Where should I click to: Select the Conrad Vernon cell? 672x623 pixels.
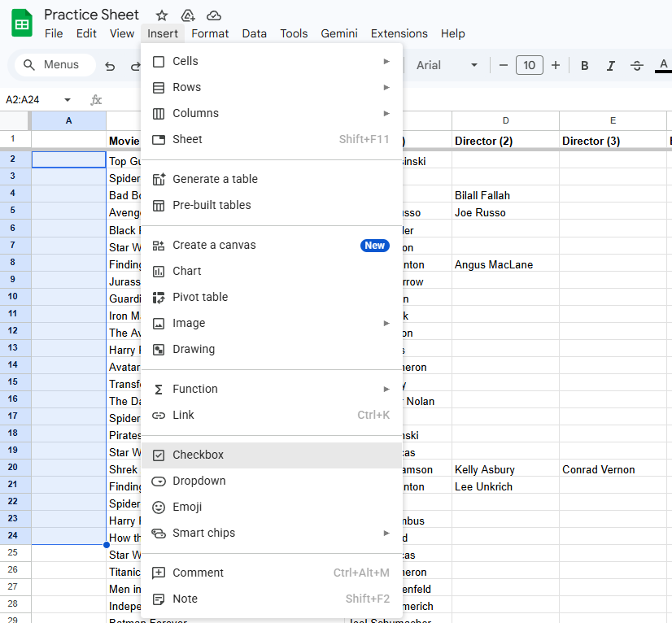pos(613,469)
